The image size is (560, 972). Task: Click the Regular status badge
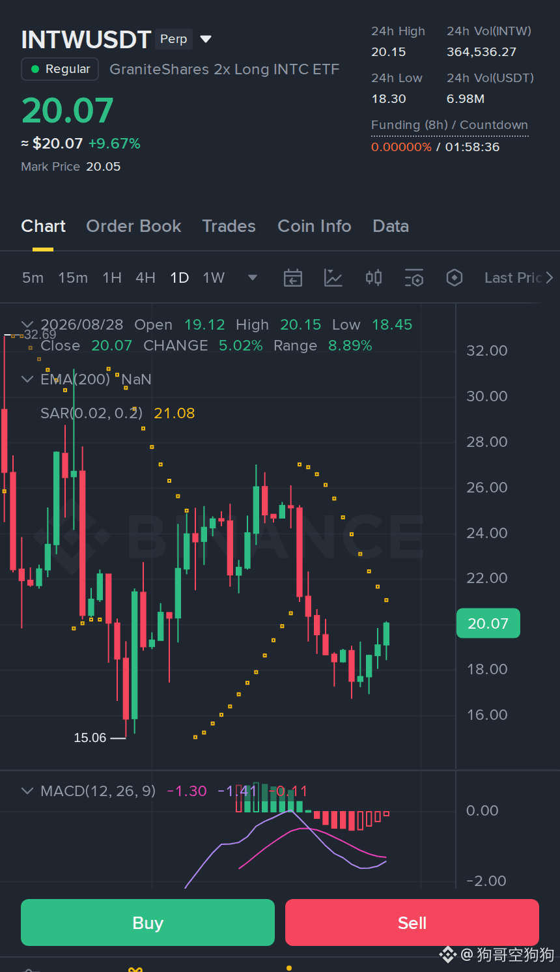pos(60,69)
